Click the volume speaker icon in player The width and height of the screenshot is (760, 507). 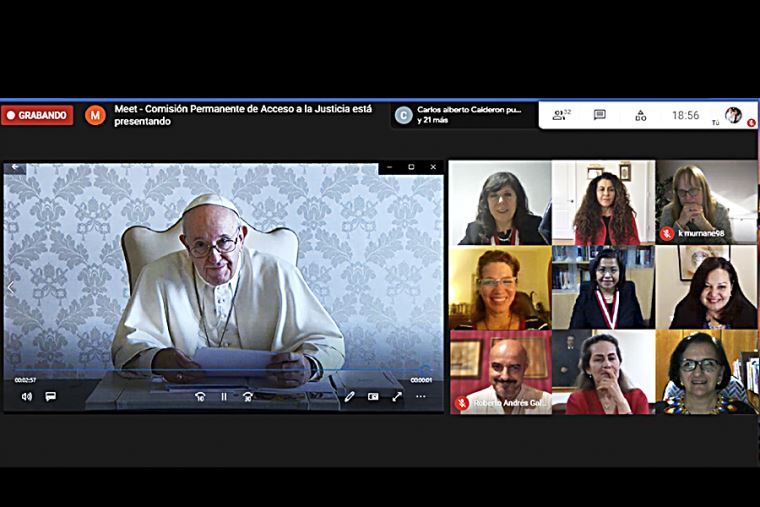(26, 397)
